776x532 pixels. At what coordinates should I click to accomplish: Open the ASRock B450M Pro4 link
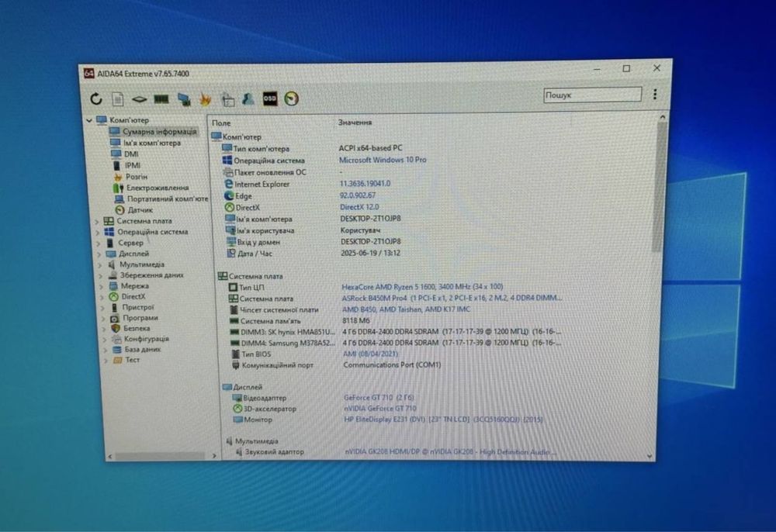(452, 298)
